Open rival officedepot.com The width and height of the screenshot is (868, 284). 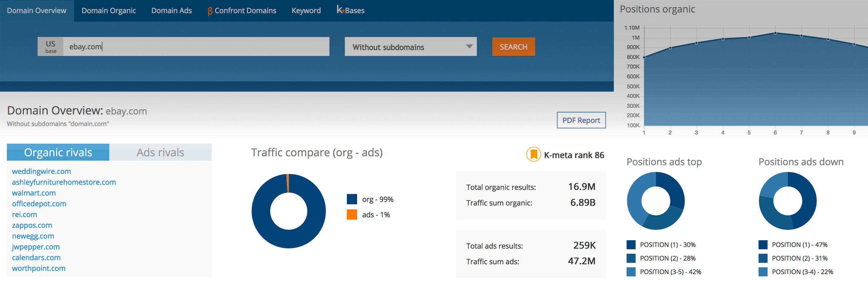coord(39,204)
